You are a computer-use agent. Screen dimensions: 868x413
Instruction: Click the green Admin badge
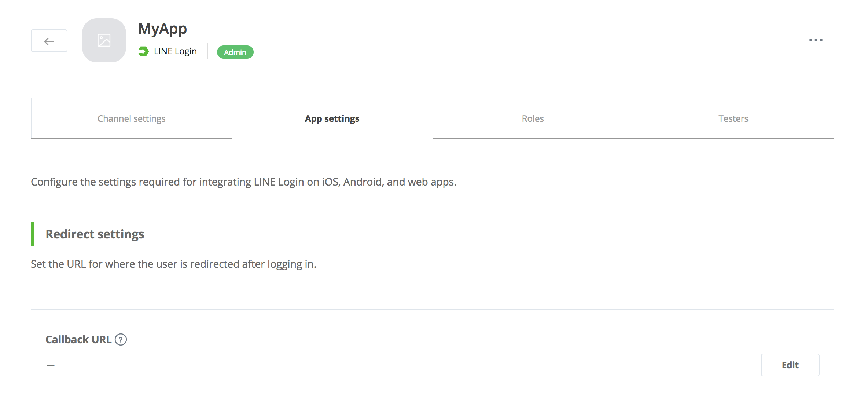pyautogui.click(x=235, y=52)
